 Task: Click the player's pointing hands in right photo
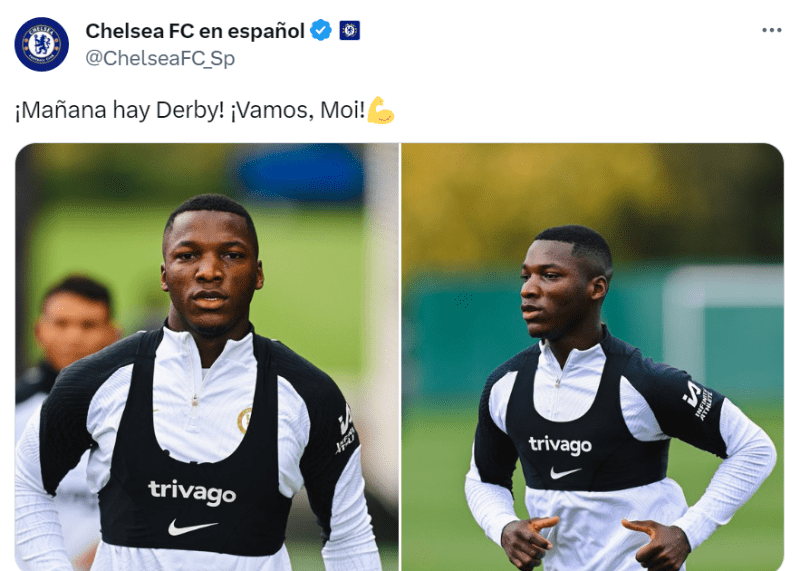[x=590, y=535]
